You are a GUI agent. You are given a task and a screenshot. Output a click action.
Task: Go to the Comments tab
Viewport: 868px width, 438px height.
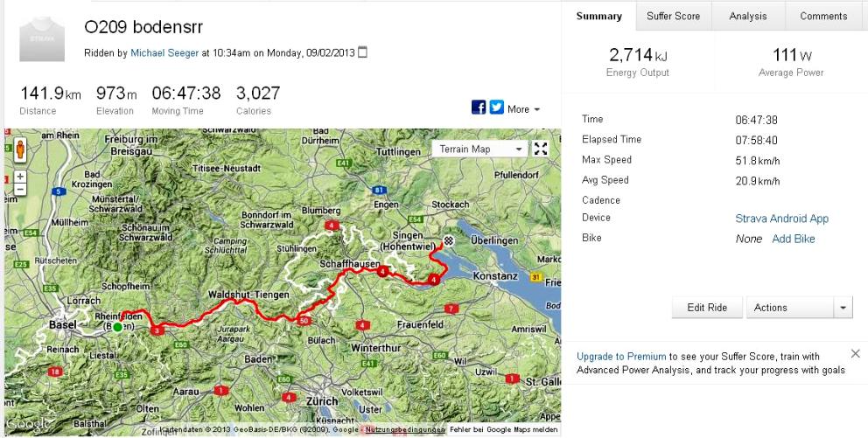point(823,16)
